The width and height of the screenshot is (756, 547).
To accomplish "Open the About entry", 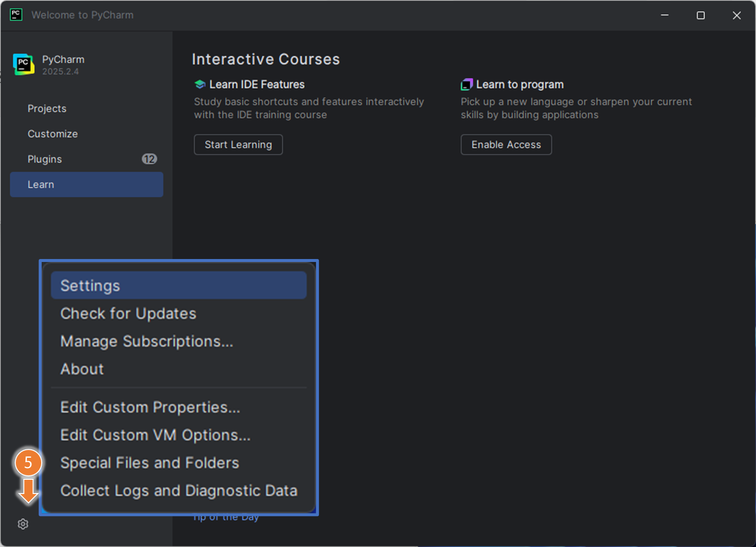I will pos(179,369).
